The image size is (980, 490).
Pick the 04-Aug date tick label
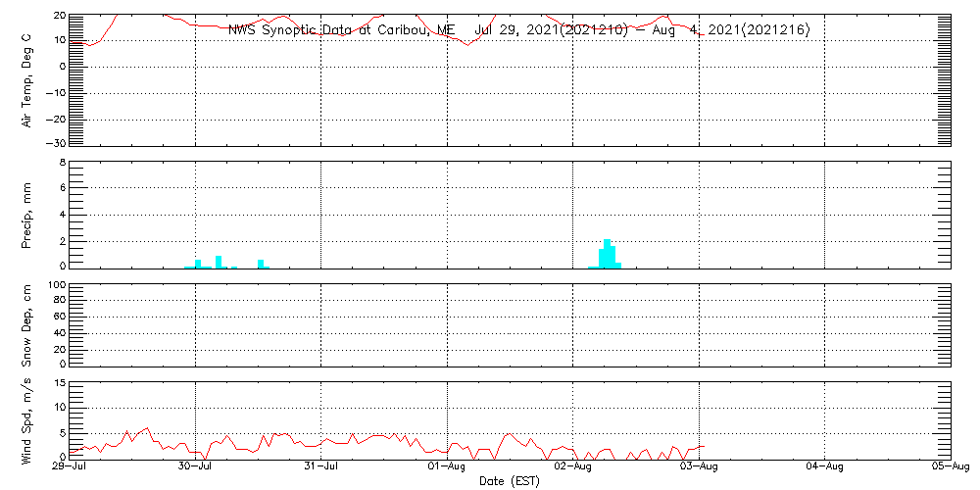pos(825,467)
